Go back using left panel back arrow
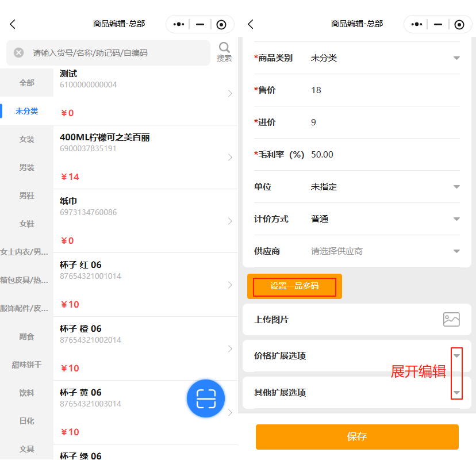This screenshot has height=460, width=476. coord(13,24)
